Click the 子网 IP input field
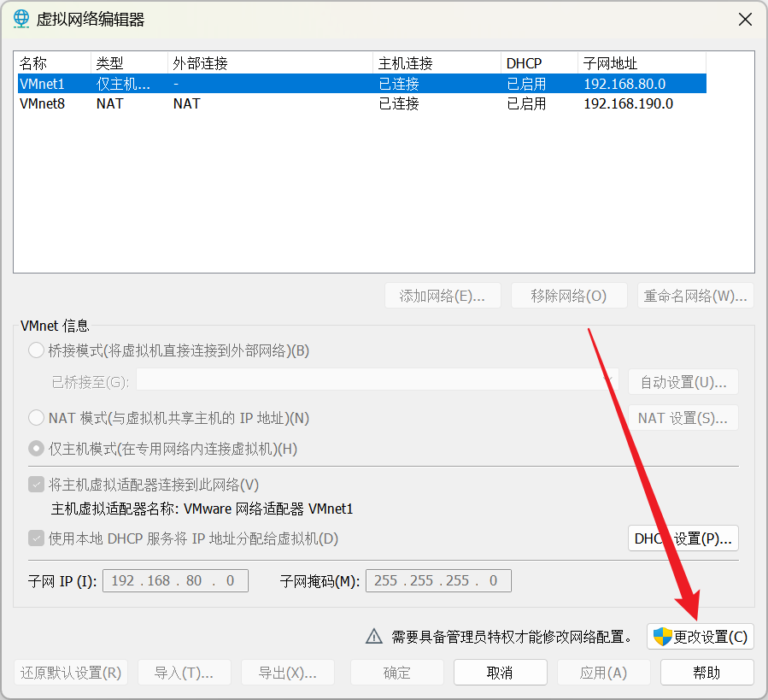Screen dimensions: 768x700 (175, 580)
